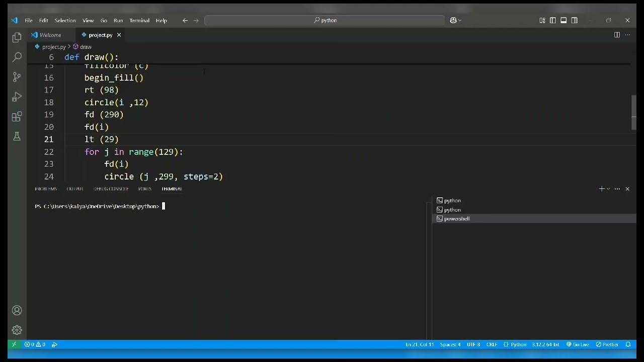Open the dropdown arrow beside Copilot icon

460,21
